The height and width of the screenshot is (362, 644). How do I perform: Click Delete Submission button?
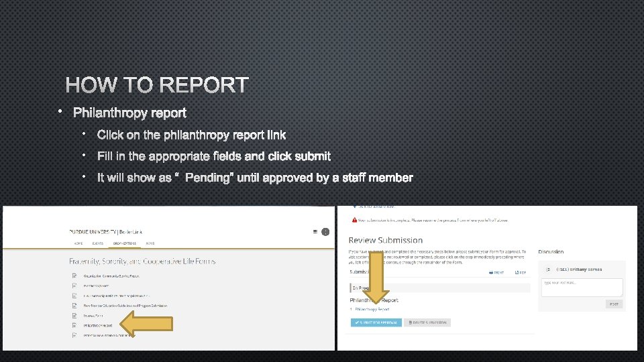pyautogui.click(x=427, y=322)
